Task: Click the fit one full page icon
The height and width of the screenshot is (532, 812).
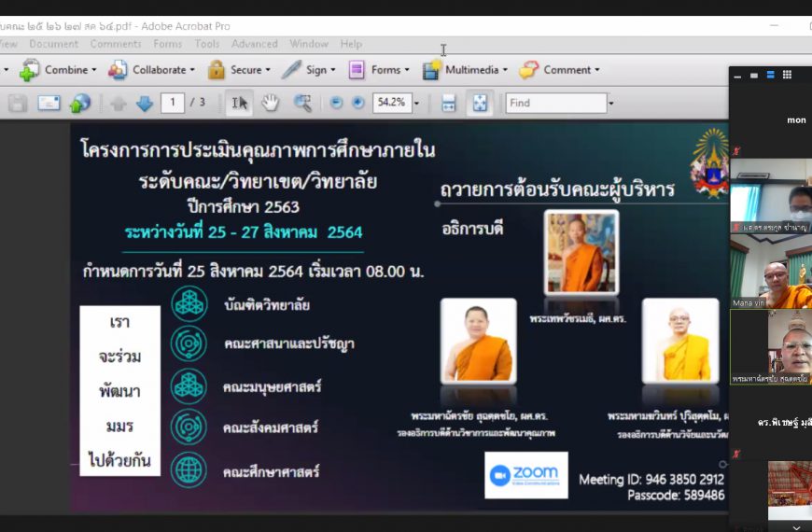Action: coord(480,103)
